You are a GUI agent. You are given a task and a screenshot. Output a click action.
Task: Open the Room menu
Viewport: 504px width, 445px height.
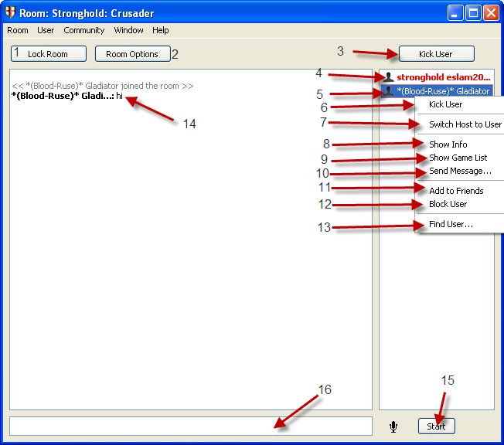click(18, 30)
